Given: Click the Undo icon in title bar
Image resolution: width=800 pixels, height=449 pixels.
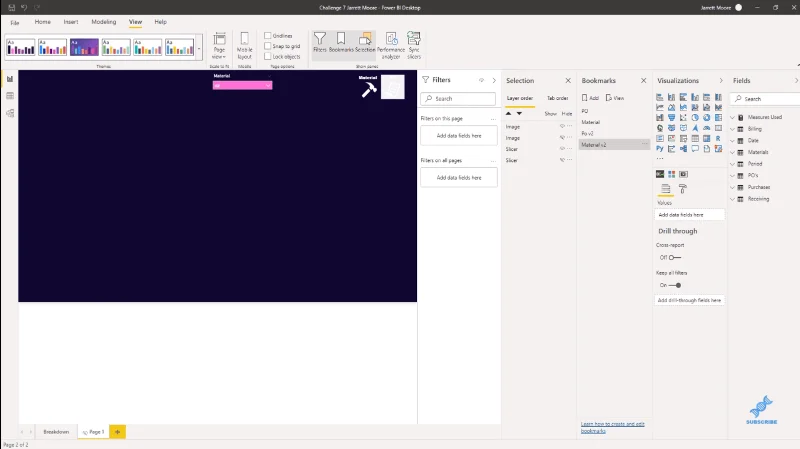Looking at the screenshot, I should coord(24,7).
